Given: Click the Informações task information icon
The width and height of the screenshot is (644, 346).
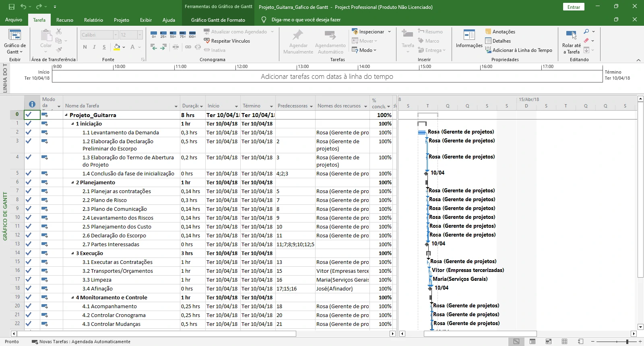Looking at the screenshot, I should (469, 35).
